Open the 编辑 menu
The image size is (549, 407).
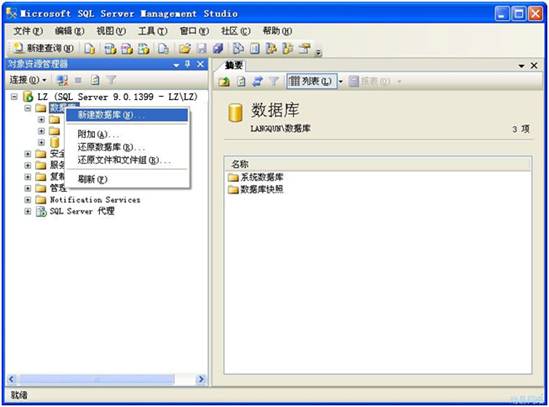[x=69, y=31]
